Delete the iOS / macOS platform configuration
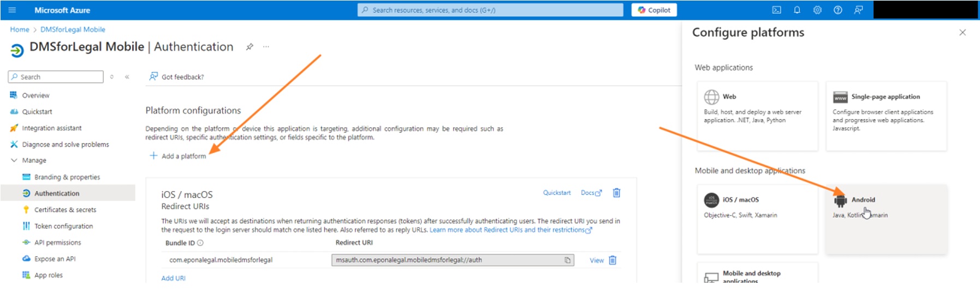The height and width of the screenshot is (292, 980). [616, 193]
